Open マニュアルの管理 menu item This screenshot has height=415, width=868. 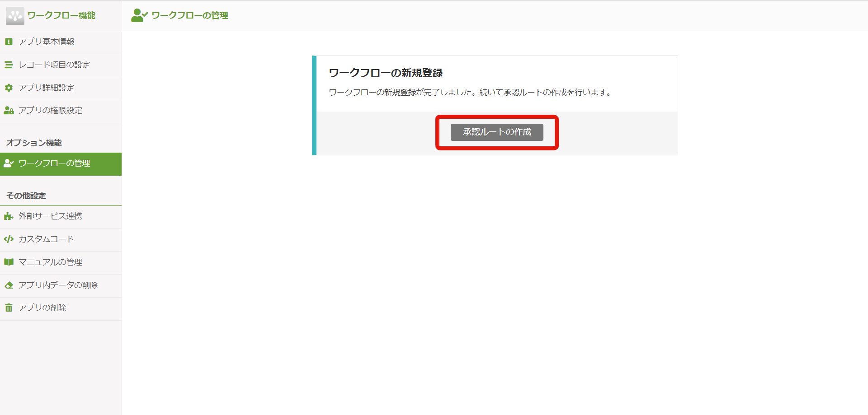point(61,263)
